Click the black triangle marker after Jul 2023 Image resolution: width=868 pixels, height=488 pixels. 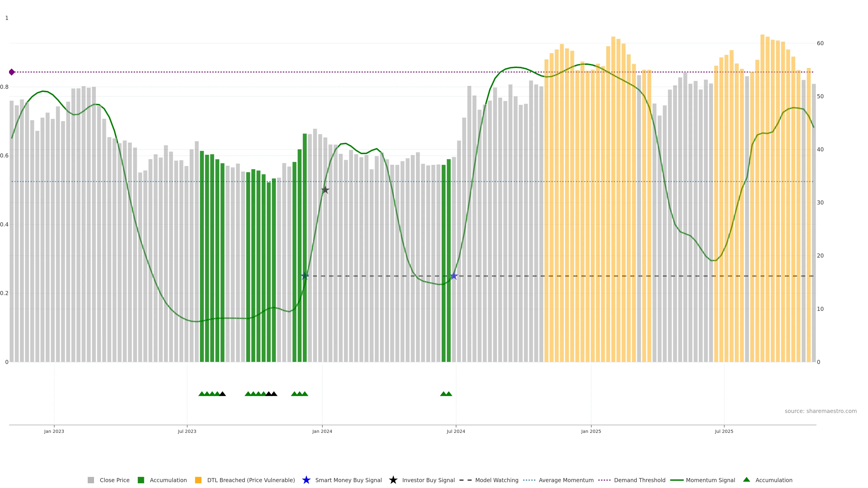tap(222, 394)
